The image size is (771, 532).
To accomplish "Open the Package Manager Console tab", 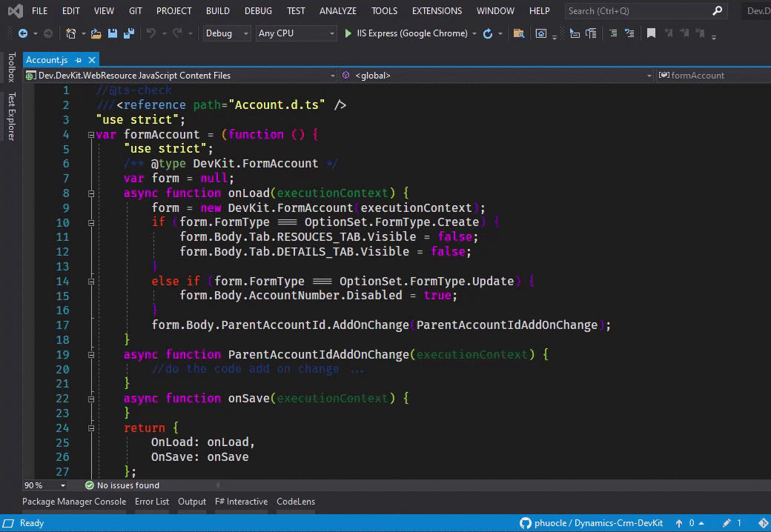I will coord(74,502).
